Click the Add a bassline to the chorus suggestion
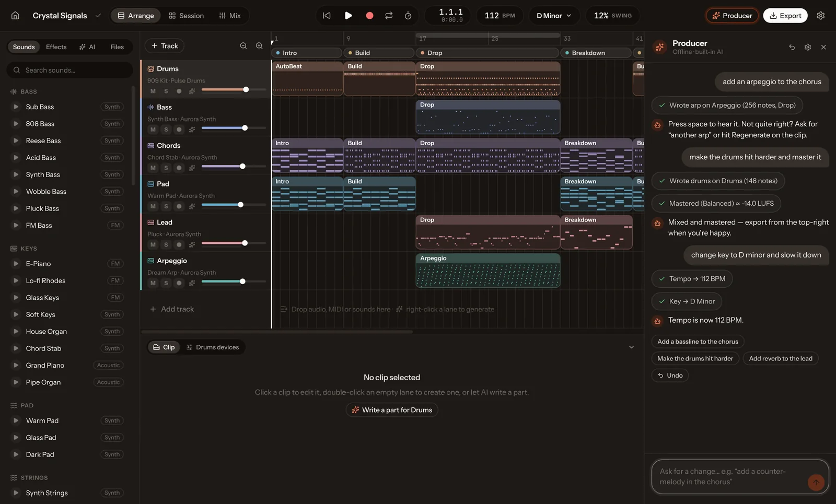 (x=698, y=342)
